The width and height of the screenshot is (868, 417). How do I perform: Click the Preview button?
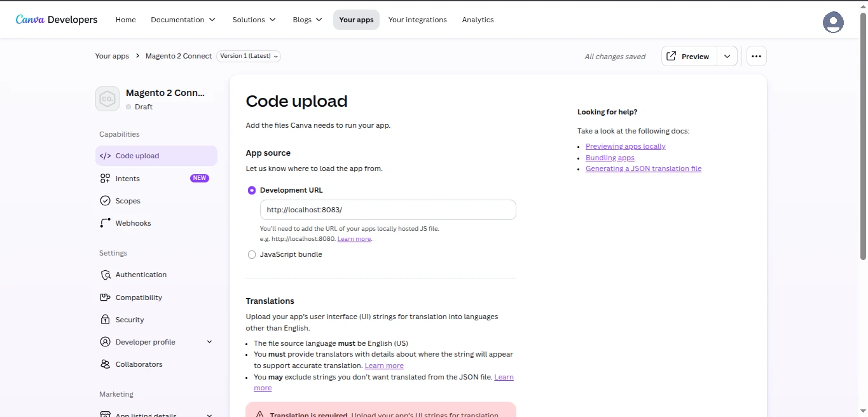(x=689, y=56)
